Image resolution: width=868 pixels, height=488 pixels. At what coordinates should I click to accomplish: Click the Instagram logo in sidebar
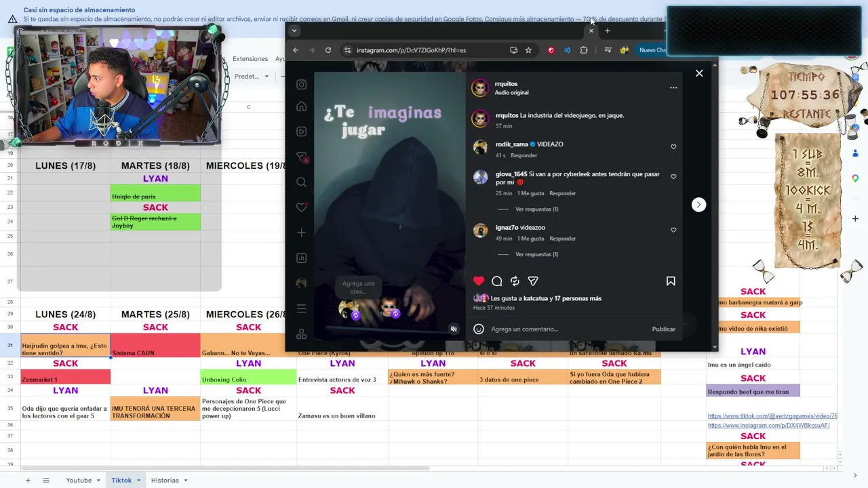302,85
